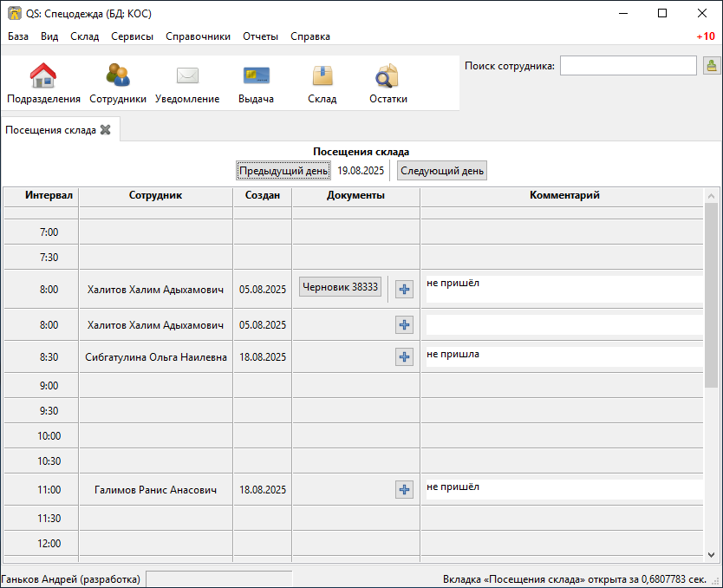Open document Черновик 38333

(x=340, y=287)
